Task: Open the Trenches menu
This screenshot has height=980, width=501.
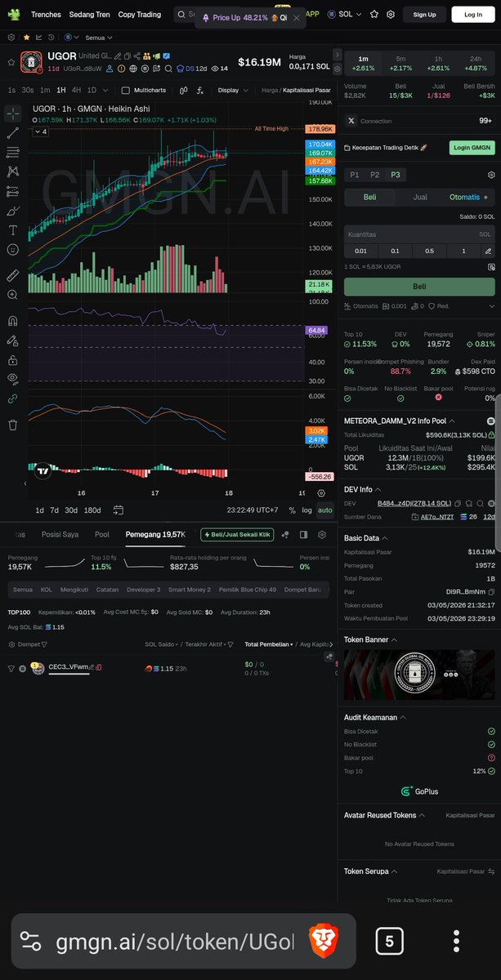Action: (x=46, y=15)
